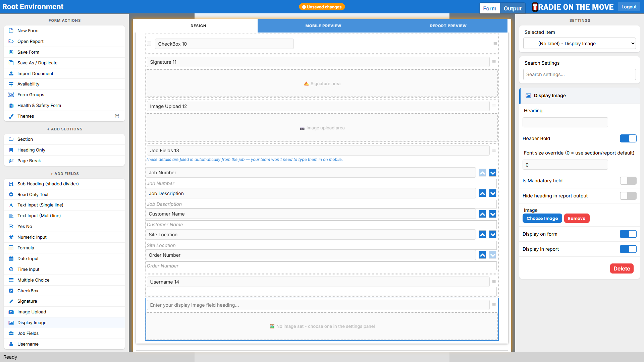Click drag handle on Signature 11 row
Screen dimensions: 644x362
pyautogui.click(x=494, y=62)
